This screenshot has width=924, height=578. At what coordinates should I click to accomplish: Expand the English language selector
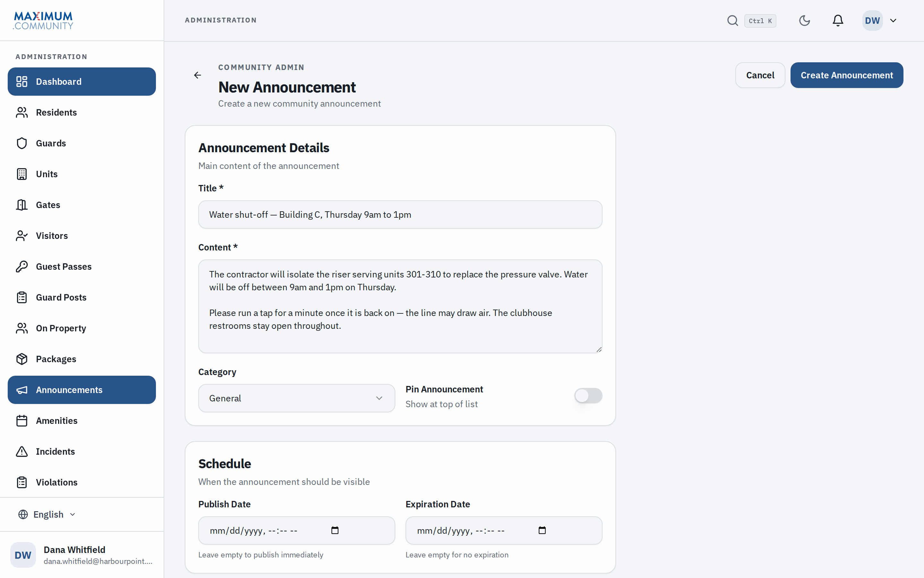(47, 514)
